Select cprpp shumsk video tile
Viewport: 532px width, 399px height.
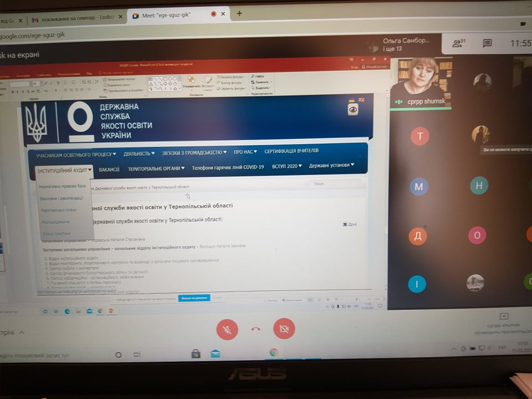click(421, 83)
